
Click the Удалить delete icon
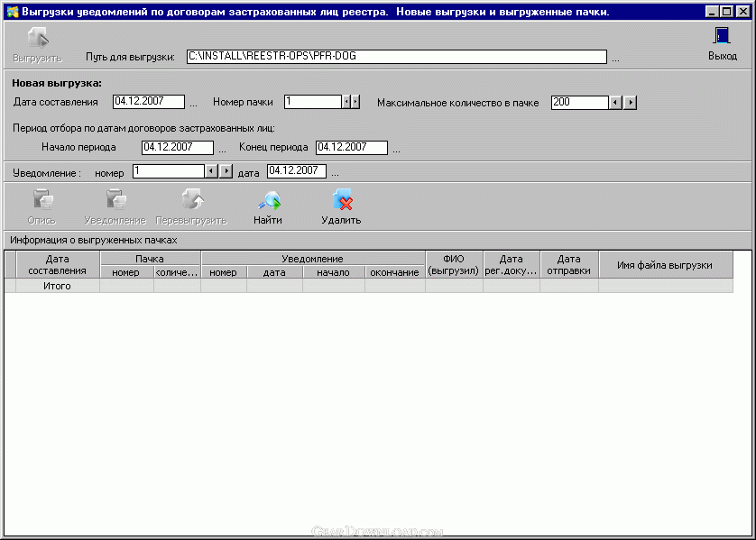pyautogui.click(x=342, y=200)
